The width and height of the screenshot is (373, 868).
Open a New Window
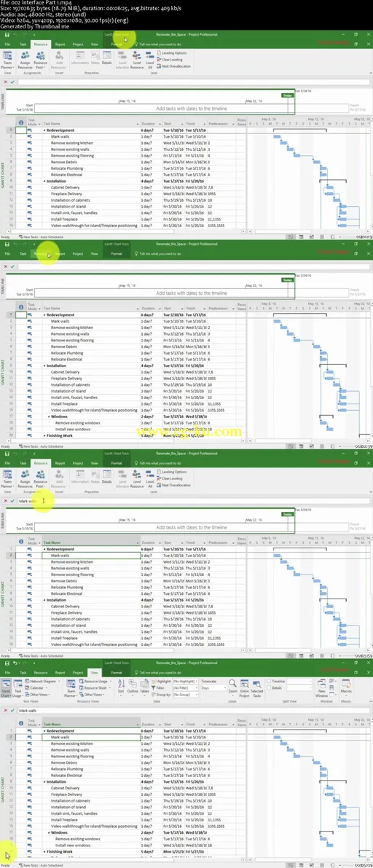(x=323, y=688)
